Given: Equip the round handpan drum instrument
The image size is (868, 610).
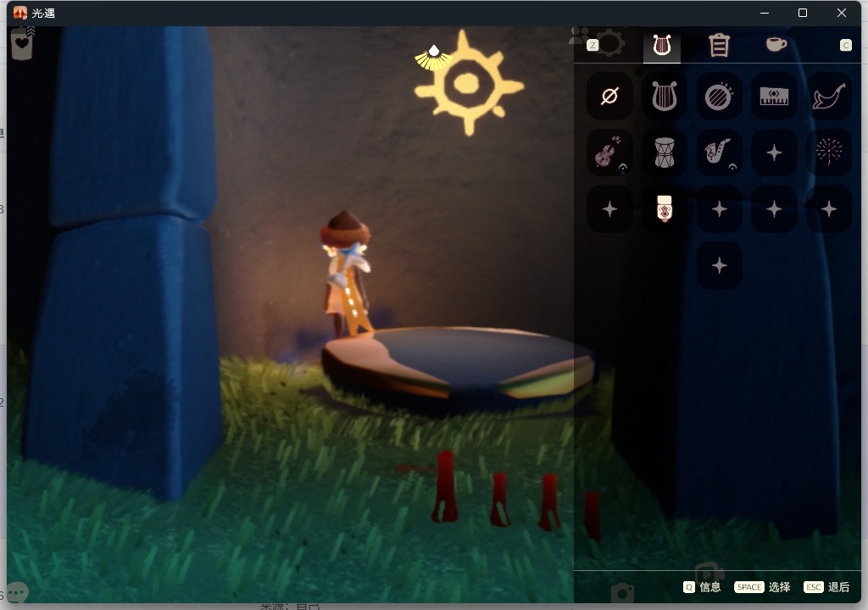Looking at the screenshot, I should pyautogui.click(x=719, y=97).
